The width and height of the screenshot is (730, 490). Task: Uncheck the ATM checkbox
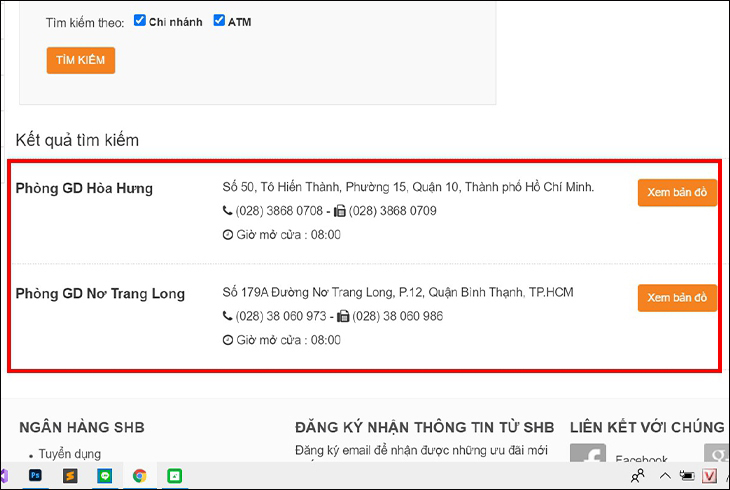click(x=219, y=21)
